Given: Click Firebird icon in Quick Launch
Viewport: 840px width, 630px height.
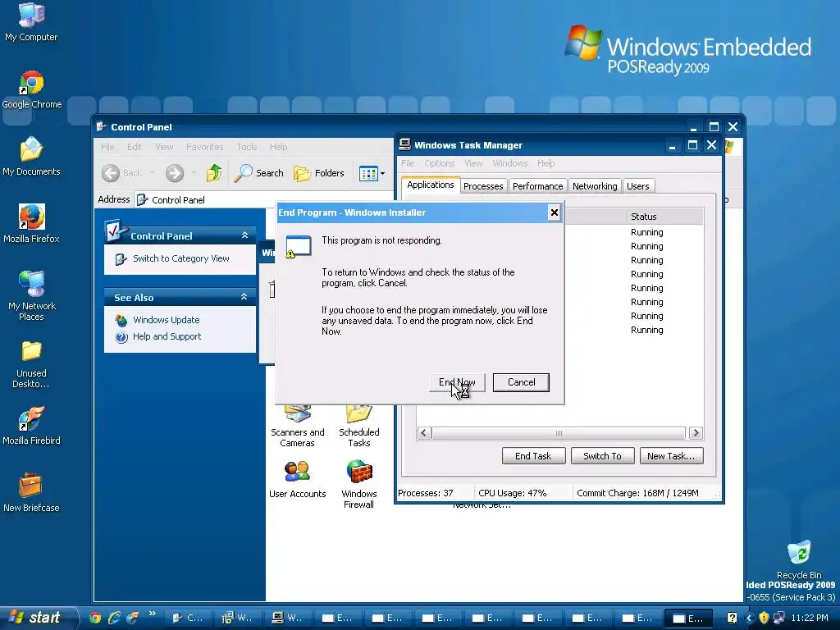Looking at the screenshot, I should point(132,618).
